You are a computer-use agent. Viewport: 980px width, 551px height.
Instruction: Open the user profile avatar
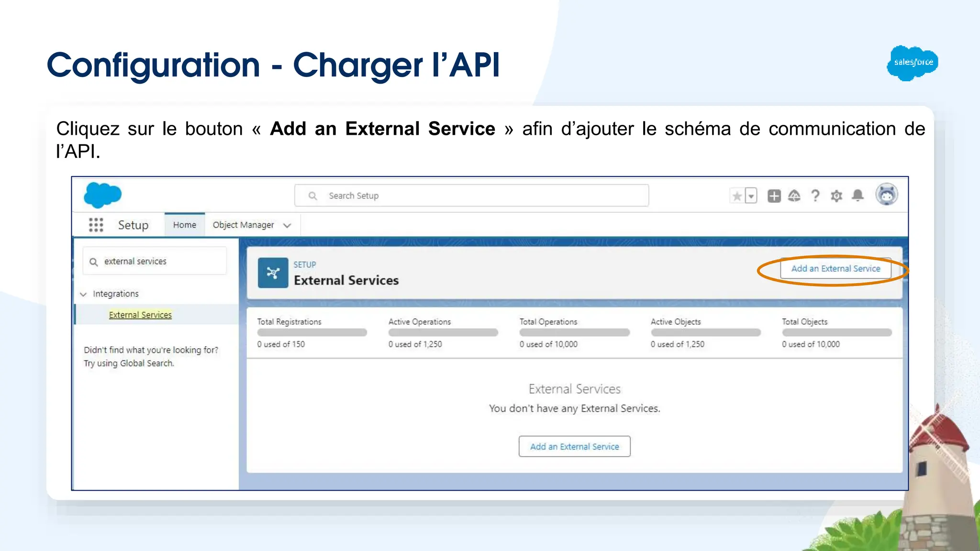887,195
